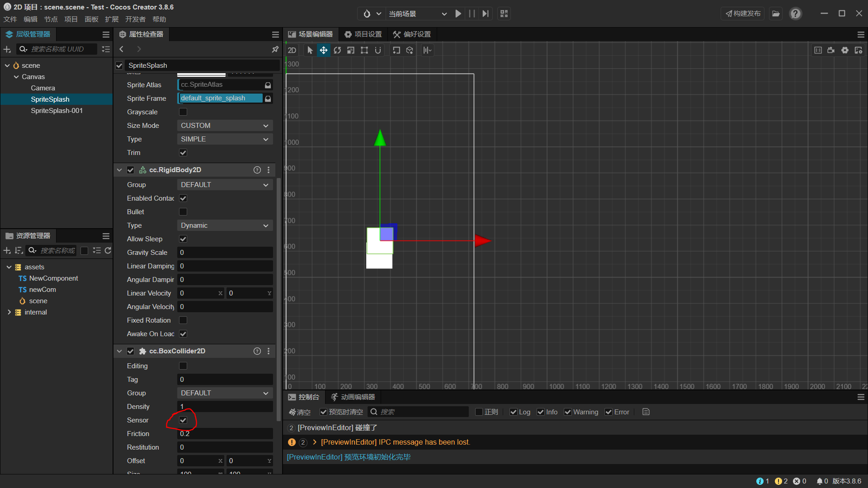Open the 项目 menu
This screenshot has height=488, width=868.
coord(71,19)
